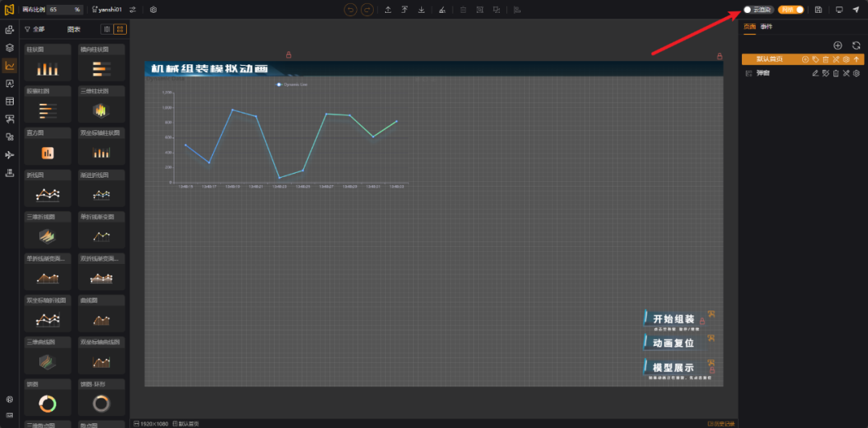868x428 pixels.
Task: Refresh the page list
Action: tap(856, 46)
